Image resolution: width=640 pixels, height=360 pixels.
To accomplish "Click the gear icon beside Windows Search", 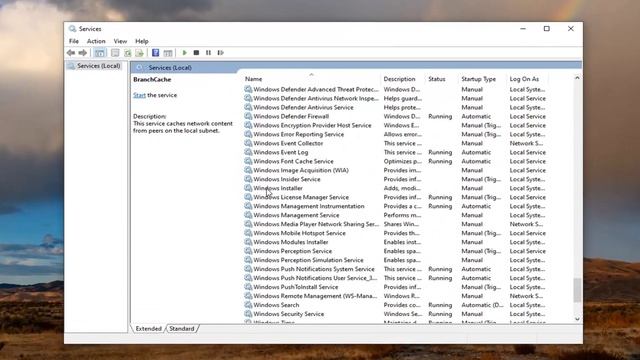I will click(x=248, y=305).
